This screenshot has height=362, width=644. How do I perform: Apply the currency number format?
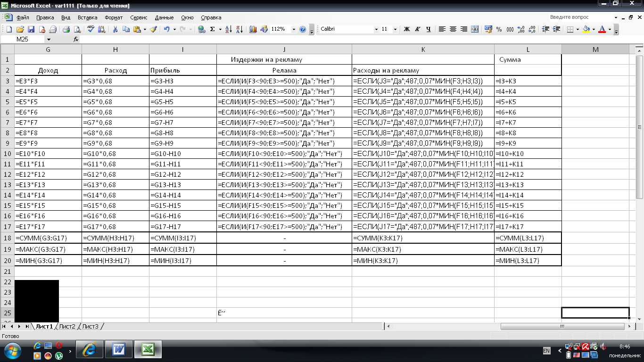[x=488, y=29]
